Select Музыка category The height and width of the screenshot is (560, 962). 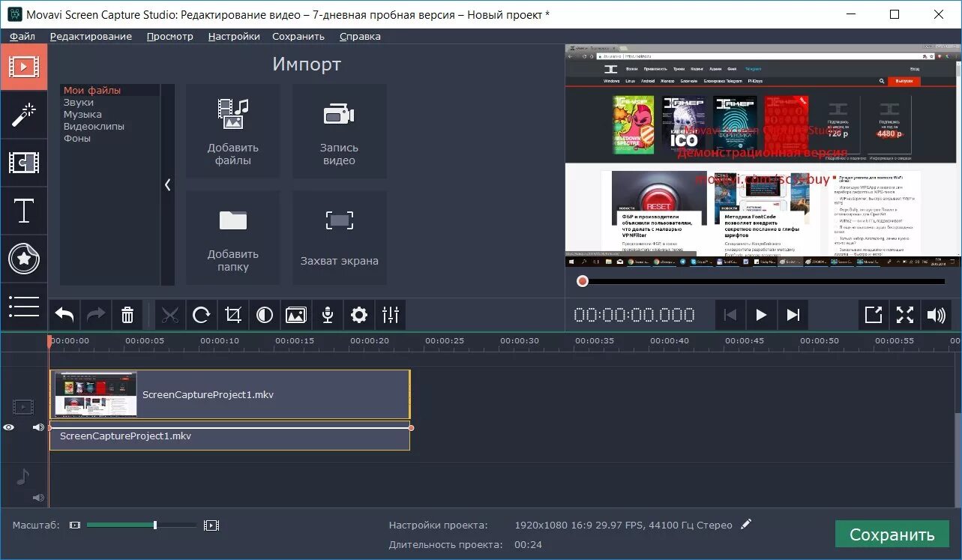tap(82, 114)
